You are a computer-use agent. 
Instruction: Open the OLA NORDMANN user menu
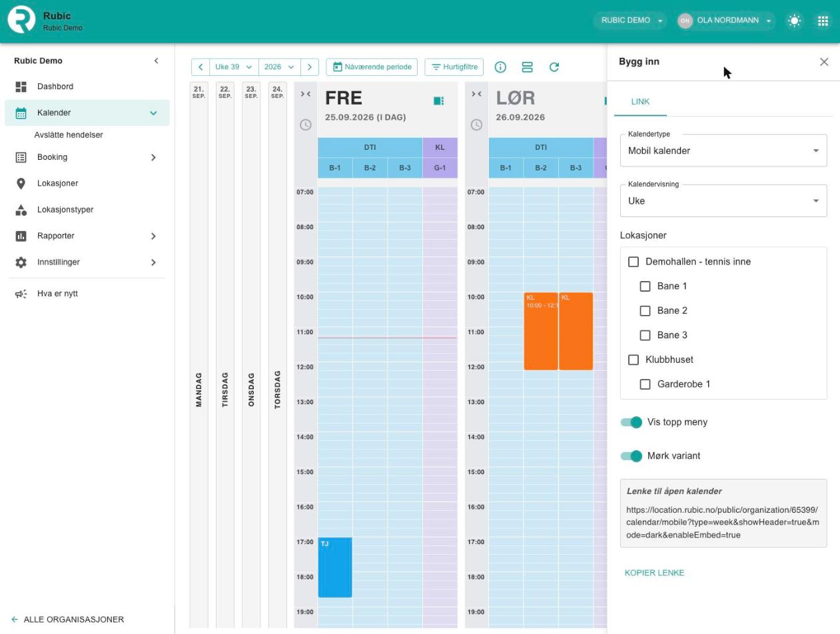point(725,21)
